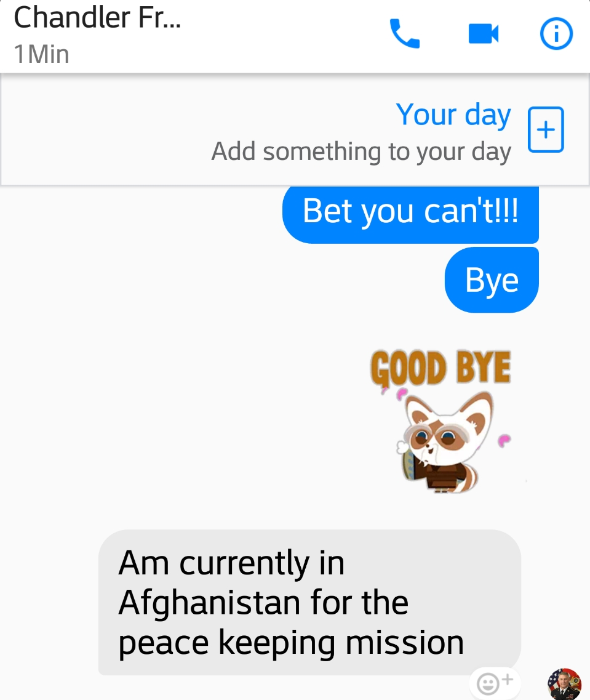This screenshot has height=700, width=590.
Task: Tap the '1Min' active status text
Action: pyautogui.click(x=41, y=54)
